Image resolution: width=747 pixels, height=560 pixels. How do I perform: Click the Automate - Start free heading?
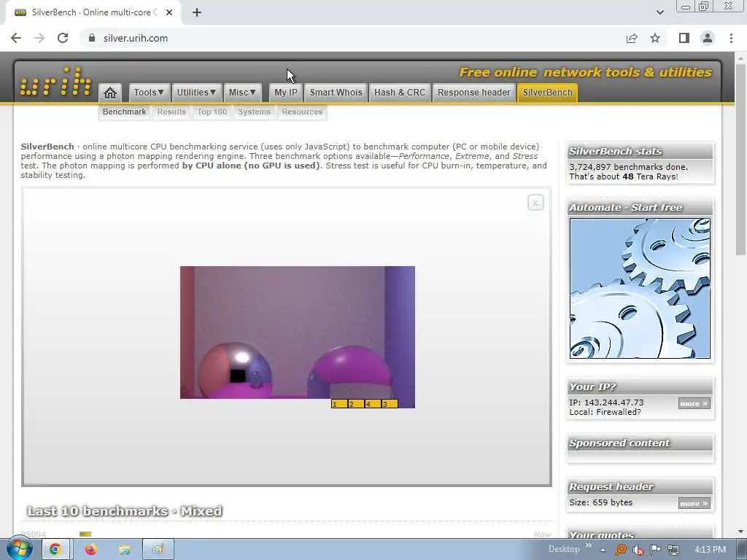tap(625, 208)
